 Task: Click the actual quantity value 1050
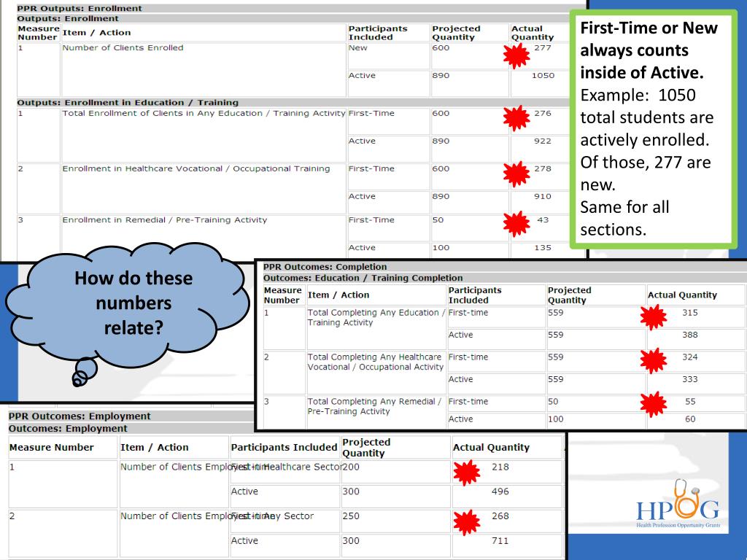pyautogui.click(x=543, y=75)
